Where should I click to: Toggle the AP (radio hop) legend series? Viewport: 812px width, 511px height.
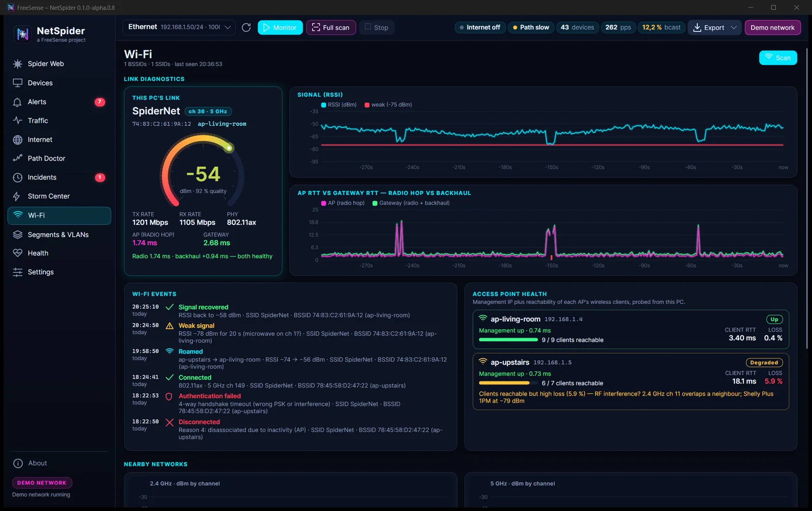coord(343,203)
